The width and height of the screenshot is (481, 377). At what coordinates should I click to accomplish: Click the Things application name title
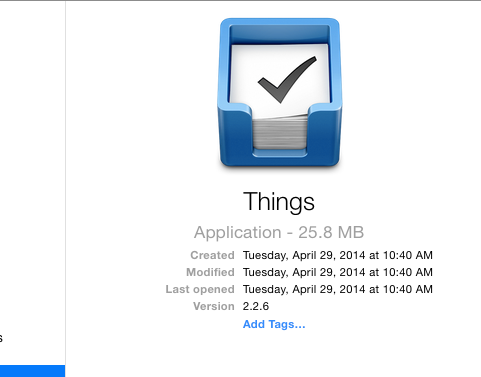coord(279,202)
